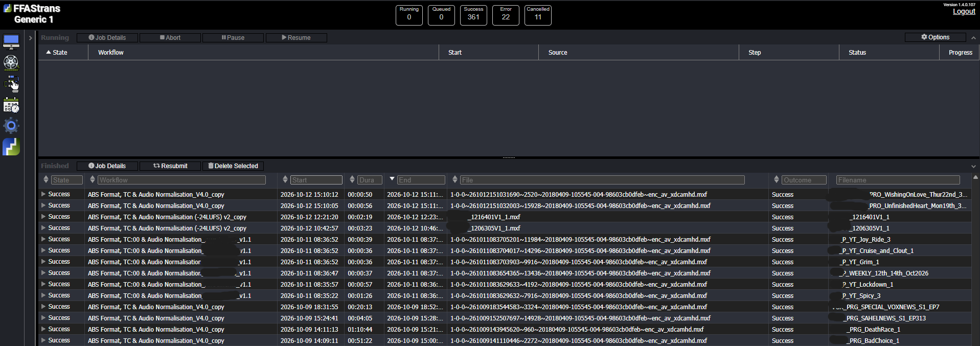Focus the Filename filter field
980x346 pixels.
pyautogui.click(x=898, y=180)
